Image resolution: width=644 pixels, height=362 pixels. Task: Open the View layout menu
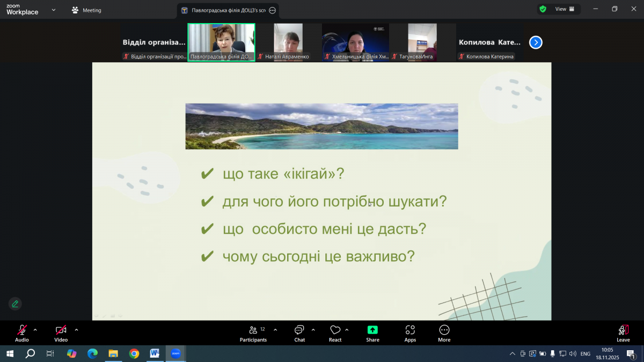pyautogui.click(x=565, y=9)
